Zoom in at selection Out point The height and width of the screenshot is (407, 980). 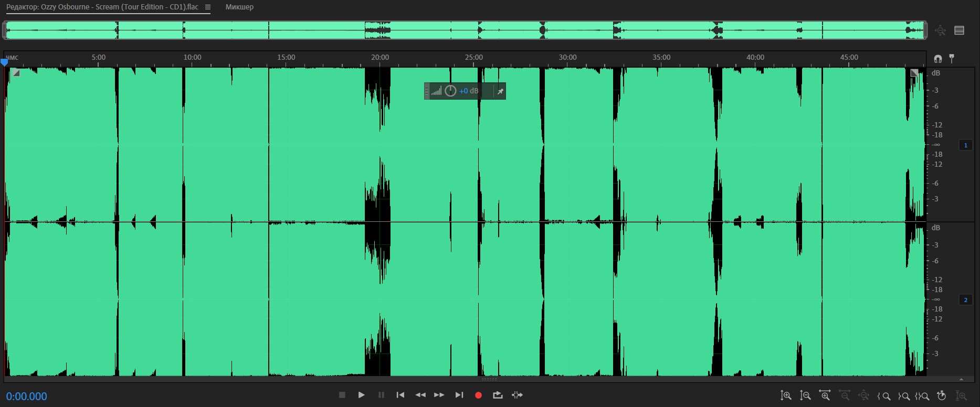click(x=903, y=397)
